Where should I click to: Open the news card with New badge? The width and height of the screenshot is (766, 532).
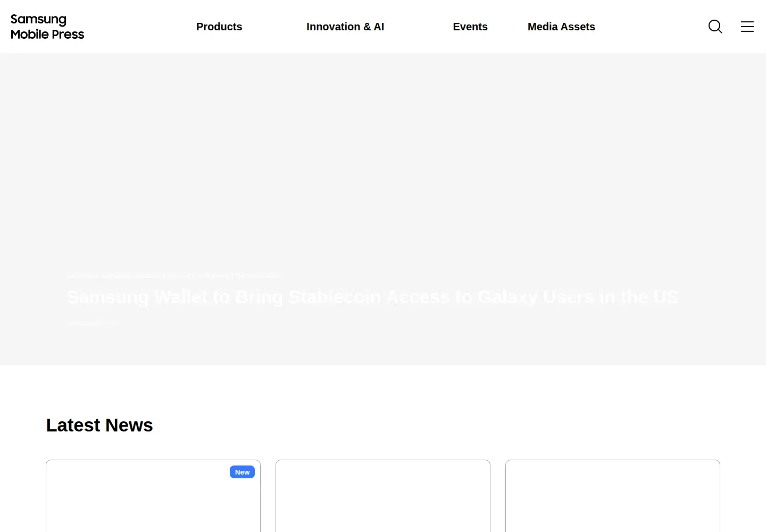coord(153,496)
